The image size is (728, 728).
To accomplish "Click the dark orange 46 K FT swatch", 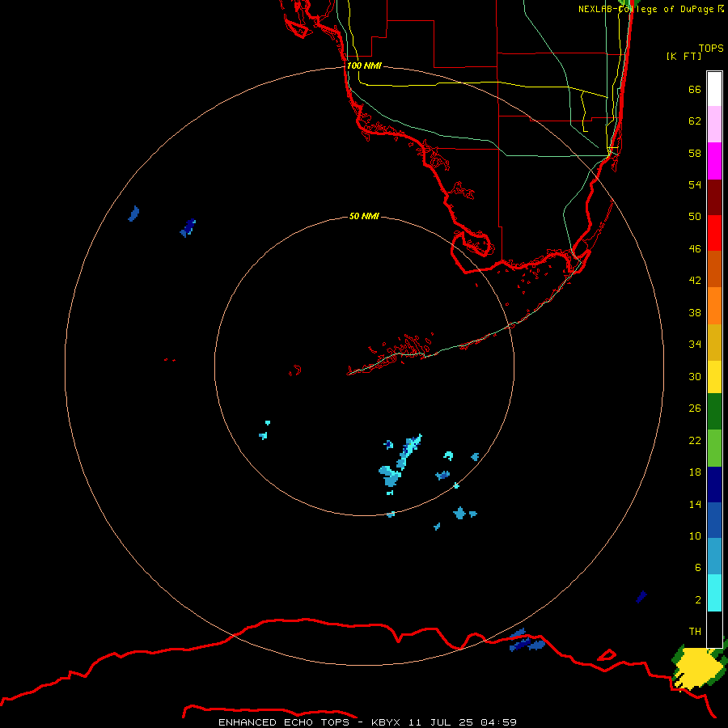I will 714,269.
